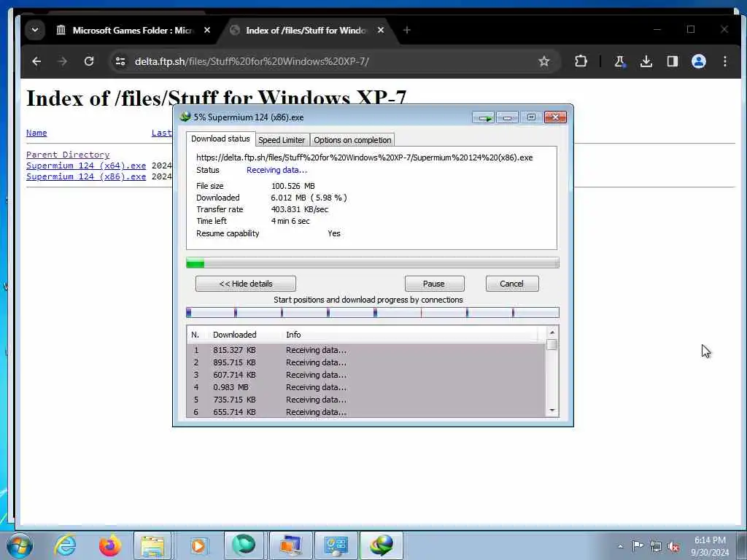Sort listing by Name link

[36, 133]
